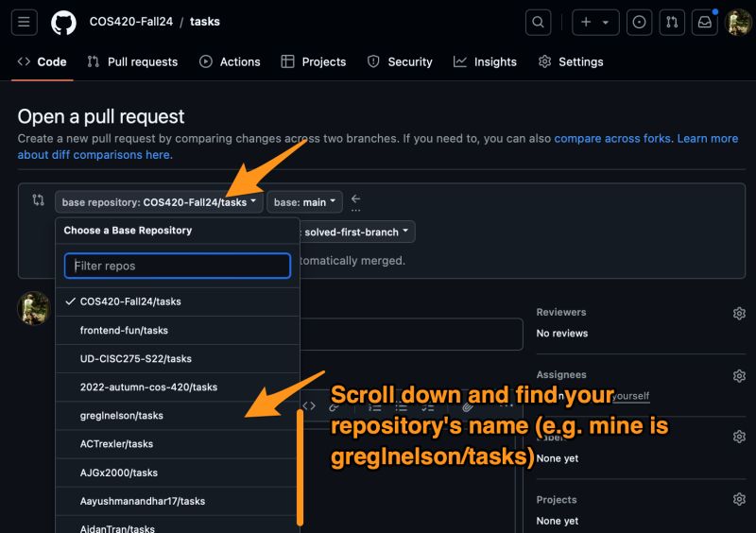Select ACTrexler/tasks repository
This screenshot has height=533, width=756.
(x=178, y=444)
